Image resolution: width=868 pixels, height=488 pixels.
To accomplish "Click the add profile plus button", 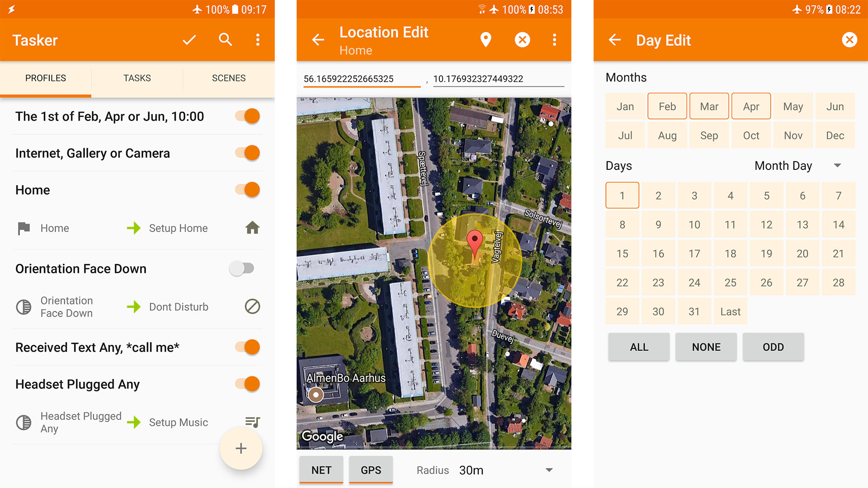I will [x=241, y=448].
